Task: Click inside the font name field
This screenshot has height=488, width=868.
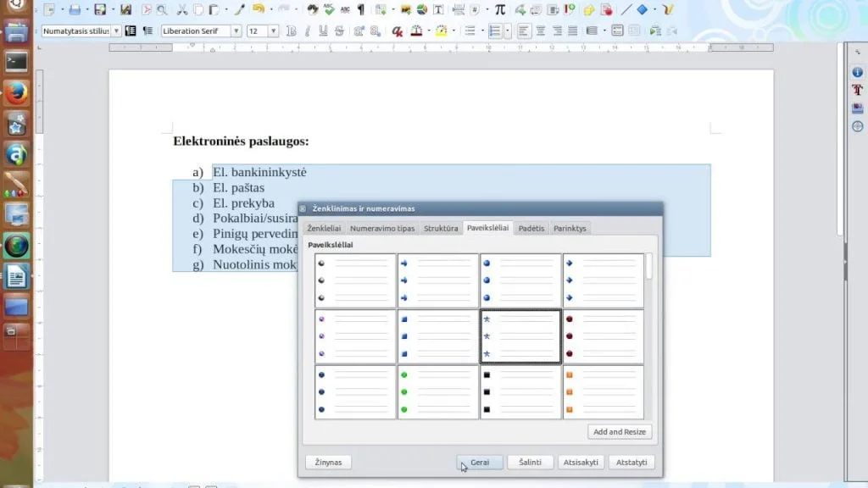Action: pos(197,31)
